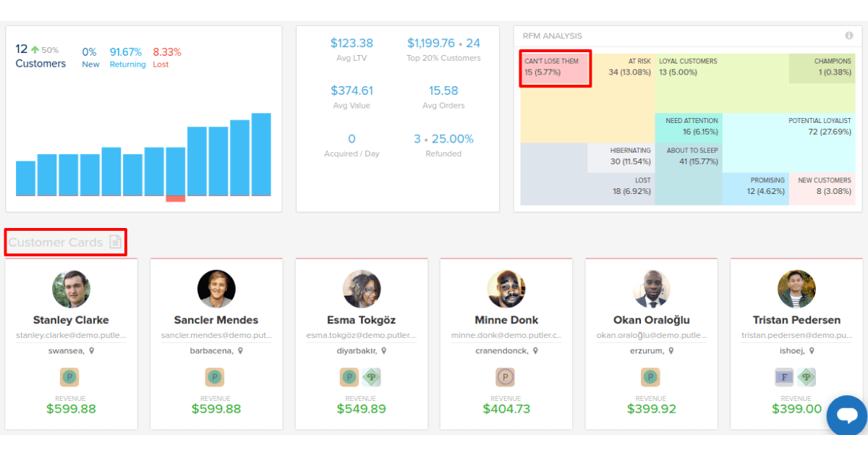Click the RFM Analysis info icon
The width and height of the screenshot is (868, 456).
tap(849, 35)
